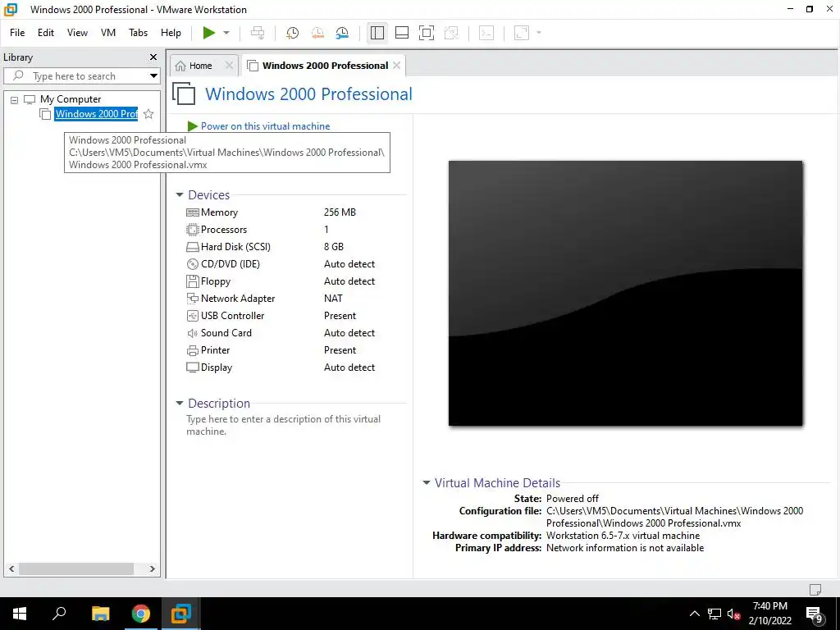Click the taskbar search icon
The image size is (840, 630).
pos(59,614)
